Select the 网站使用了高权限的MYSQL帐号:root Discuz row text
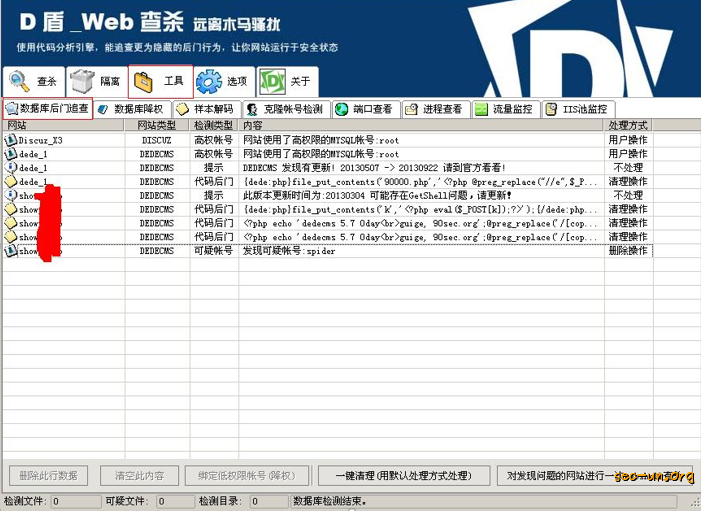The image size is (701, 511). coord(321,140)
